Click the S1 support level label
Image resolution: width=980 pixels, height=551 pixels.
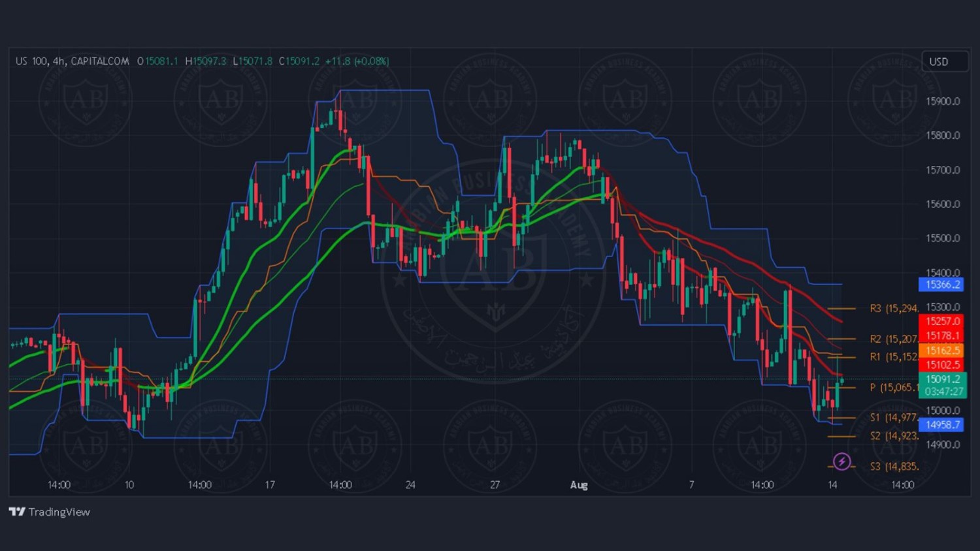(894, 418)
